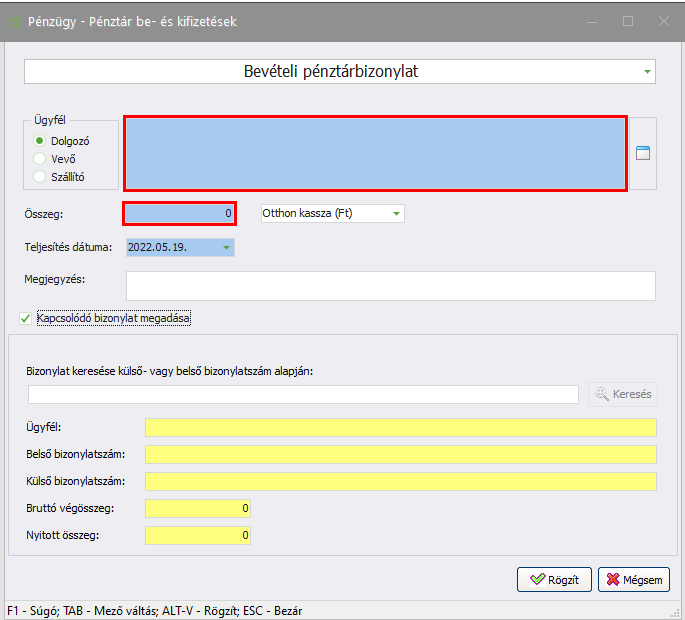
Task: Click the yellow Belső bizonylatszám field
Action: (x=400, y=454)
